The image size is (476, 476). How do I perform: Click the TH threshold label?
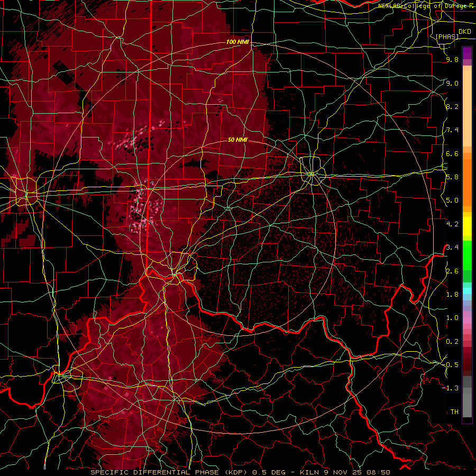click(x=454, y=411)
